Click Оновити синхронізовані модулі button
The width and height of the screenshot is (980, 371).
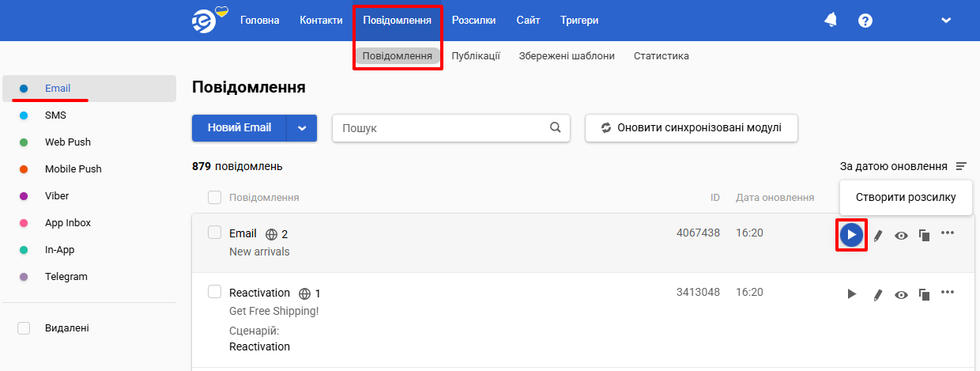[x=692, y=128]
